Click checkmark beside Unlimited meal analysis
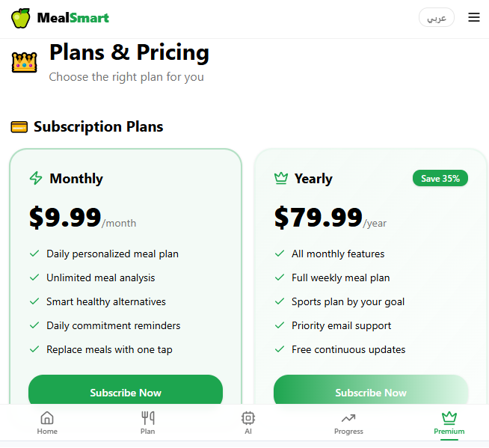 click(x=34, y=277)
